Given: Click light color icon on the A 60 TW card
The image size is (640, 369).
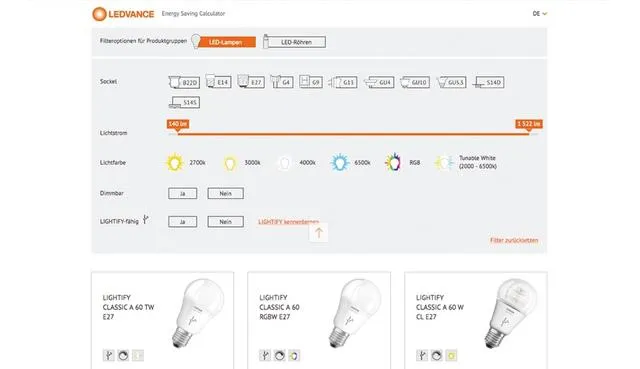Looking at the screenshot, I should pos(138,356).
